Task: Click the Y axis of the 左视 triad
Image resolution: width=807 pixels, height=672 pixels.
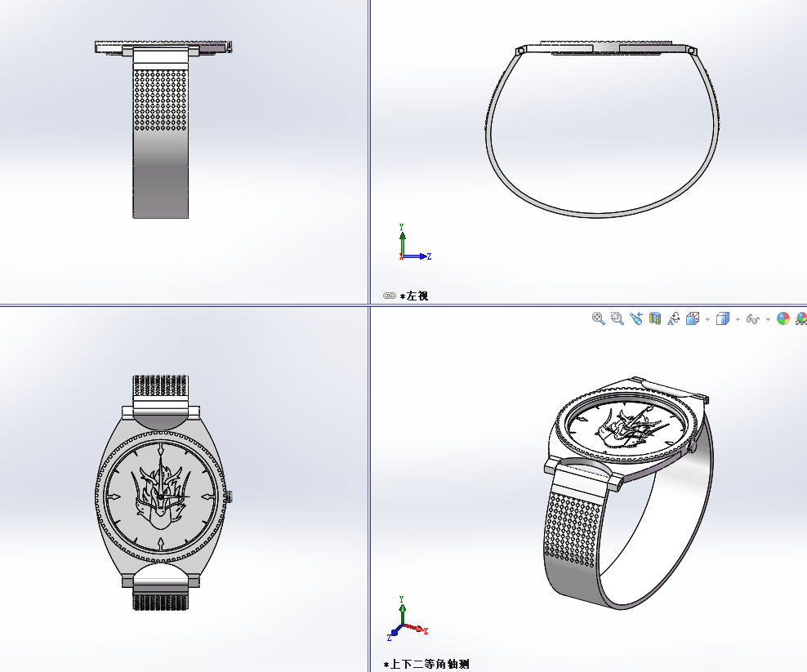Action: [403, 240]
